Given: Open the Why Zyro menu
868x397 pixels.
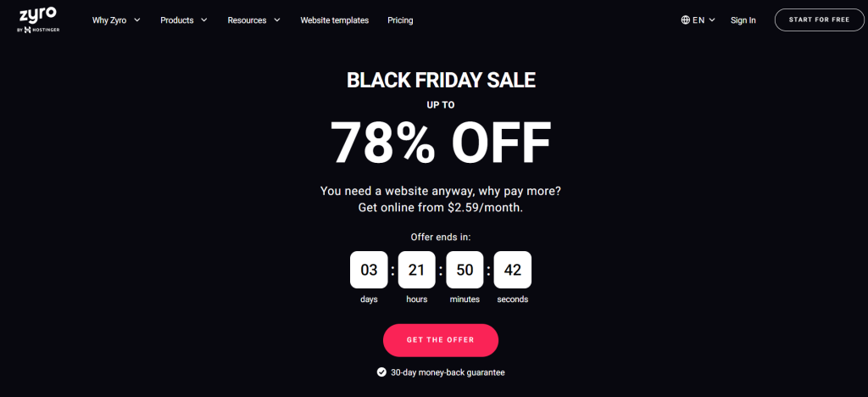Looking at the screenshot, I should point(109,20).
